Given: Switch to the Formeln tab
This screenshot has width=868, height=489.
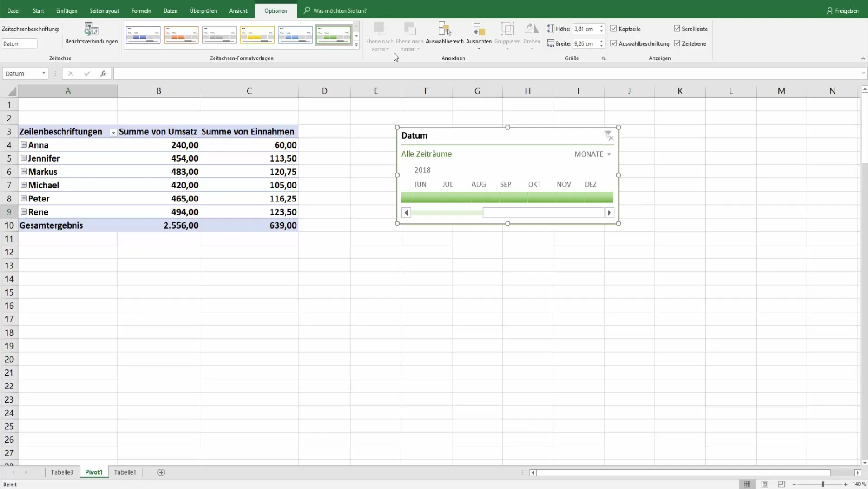Looking at the screenshot, I should [x=141, y=10].
